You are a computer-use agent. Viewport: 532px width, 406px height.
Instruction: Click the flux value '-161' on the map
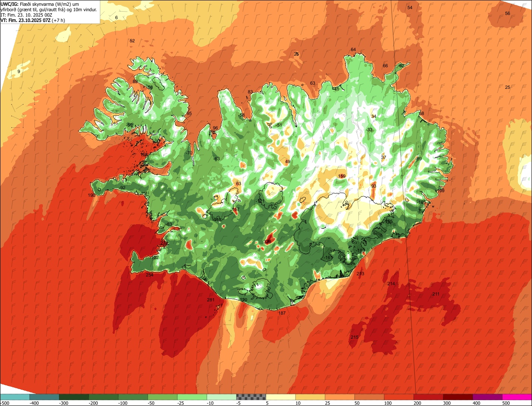pyautogui.click(x=328, y=257)
